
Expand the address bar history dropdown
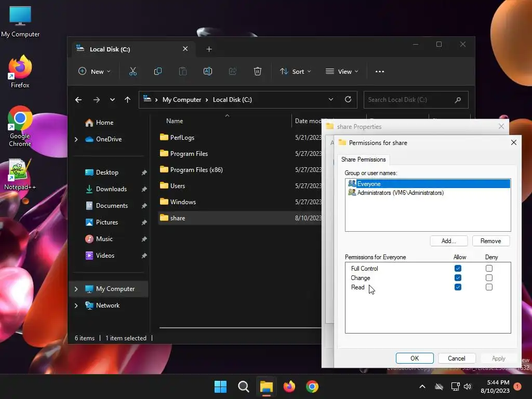(331, 99)
